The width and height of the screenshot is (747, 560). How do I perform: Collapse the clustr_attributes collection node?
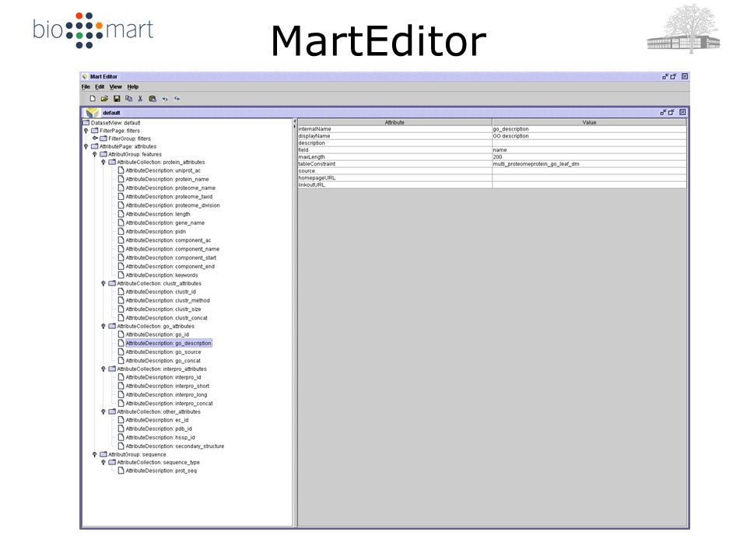pos(103,283)
